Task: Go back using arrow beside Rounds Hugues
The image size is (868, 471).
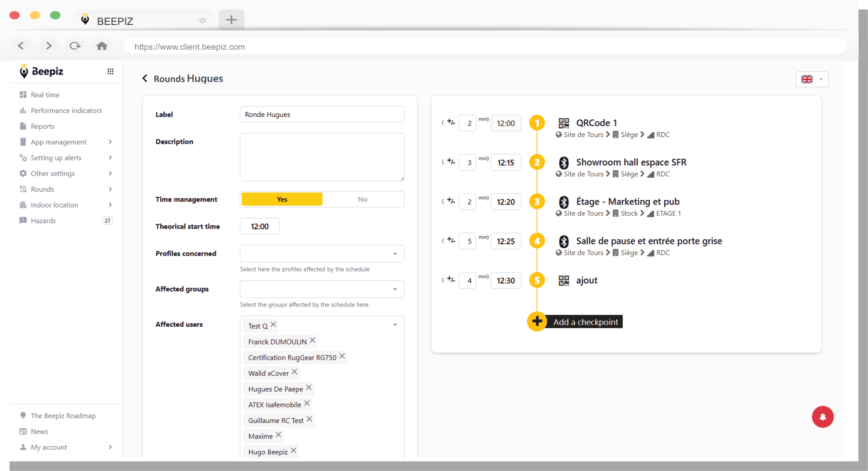Action: pyautogui.click(x=145, y=78)
